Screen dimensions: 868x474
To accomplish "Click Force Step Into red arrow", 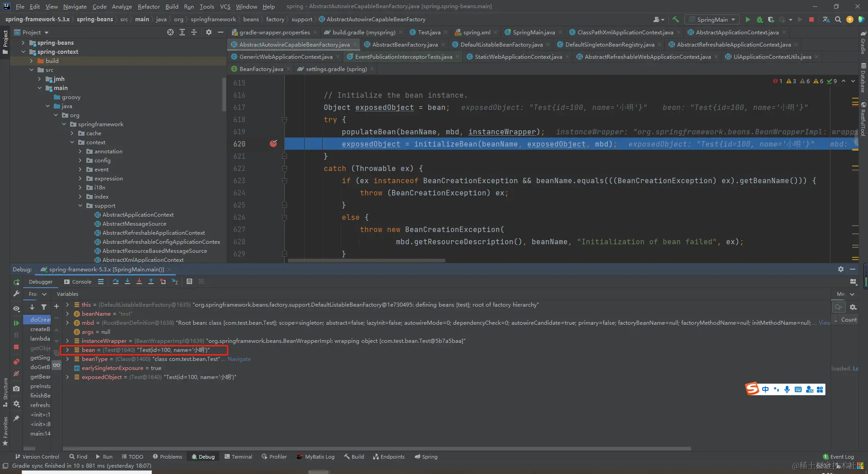I will tap(139, 281).
